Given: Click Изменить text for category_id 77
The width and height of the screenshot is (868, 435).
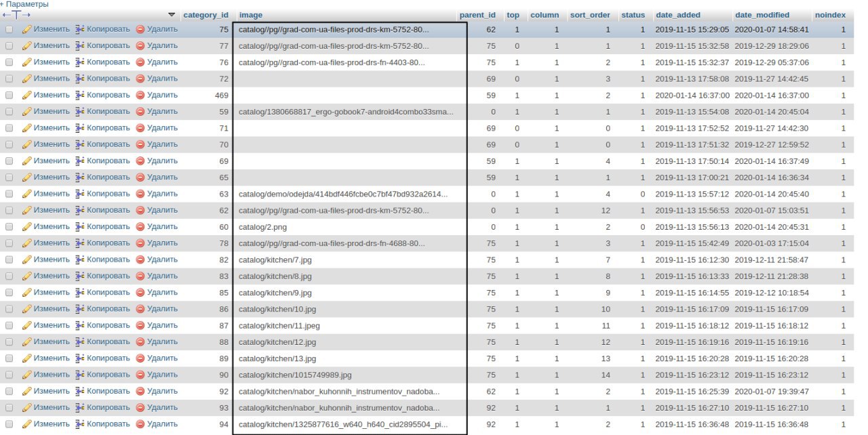Looking at the screenshot, I should tap(52, 45).
